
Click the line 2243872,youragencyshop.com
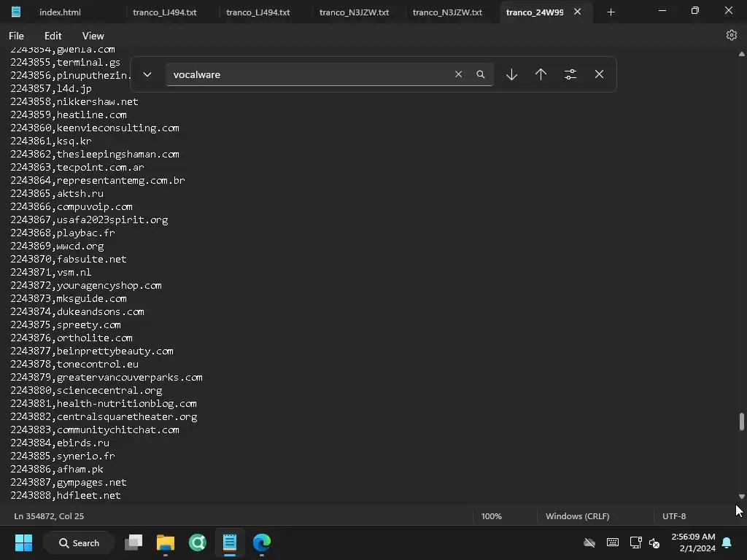pos(86,285)
